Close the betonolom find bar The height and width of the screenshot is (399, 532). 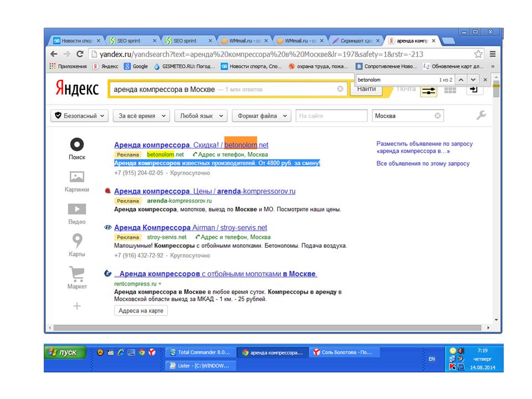pyautogui.click(x=485, y=80)
